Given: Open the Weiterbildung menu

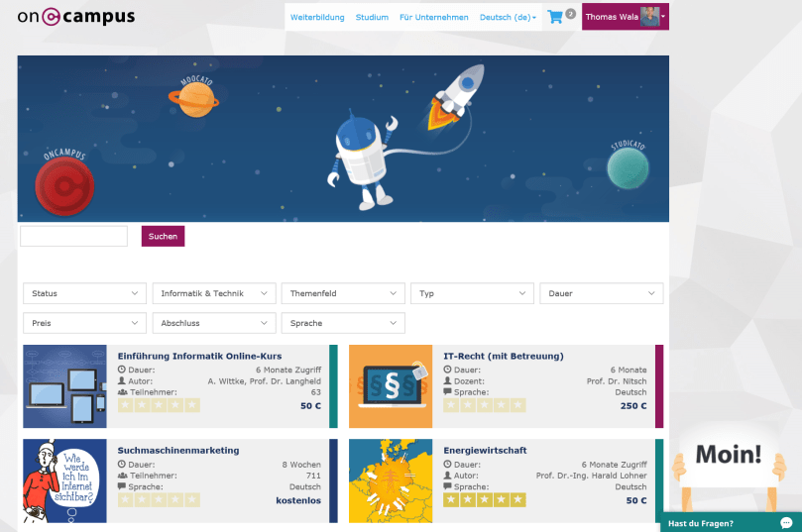Looking at the screenshot, I should 317,17.
